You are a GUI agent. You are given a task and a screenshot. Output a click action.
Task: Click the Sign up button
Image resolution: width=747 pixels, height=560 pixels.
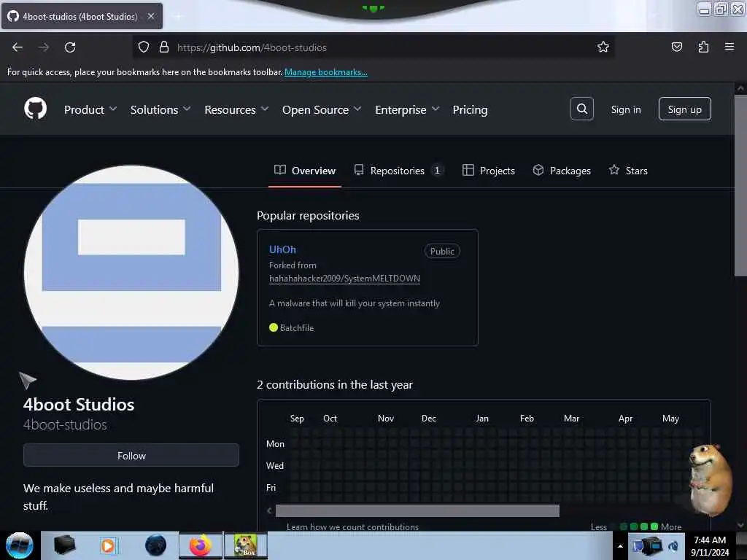[x=684, y=109]
